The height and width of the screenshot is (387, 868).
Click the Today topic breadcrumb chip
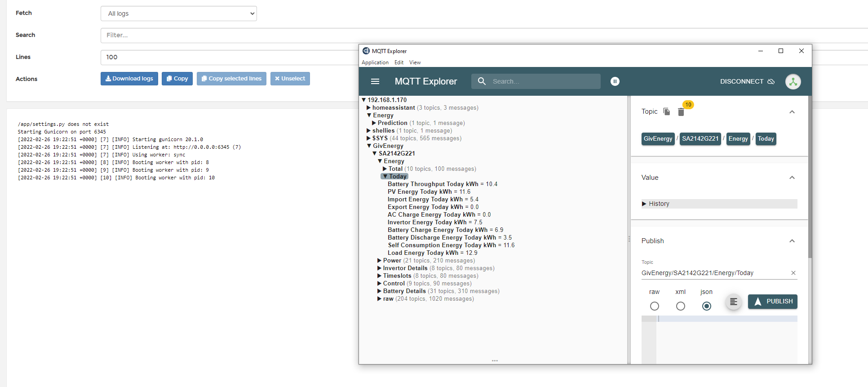point(766,139)
